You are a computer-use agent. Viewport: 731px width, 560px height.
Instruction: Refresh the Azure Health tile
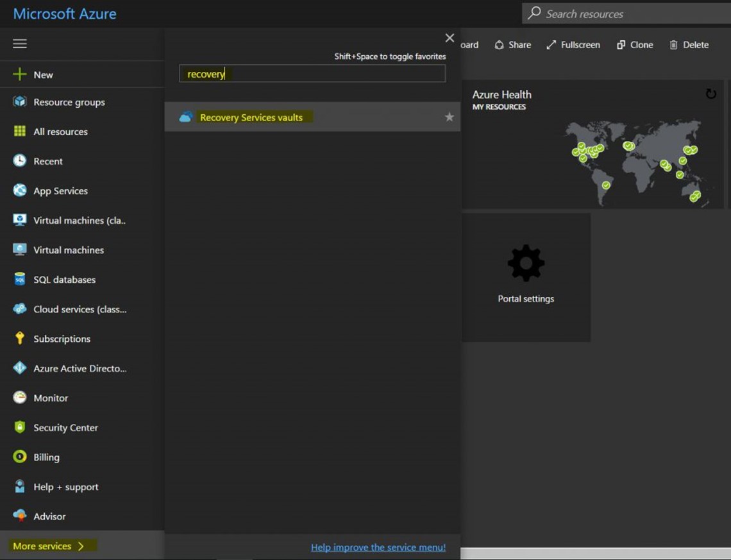(710, 94)
